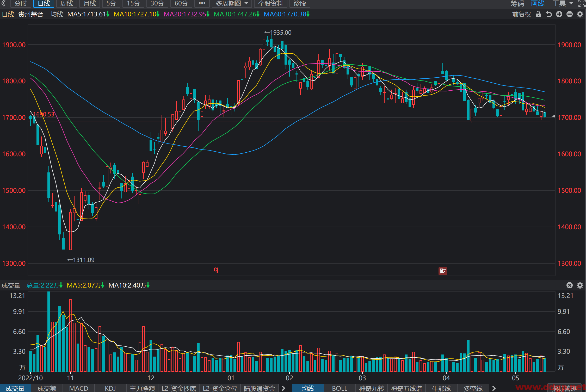
Task: Toggle fullscreen chart view icon
Action: tap(582, 3)
